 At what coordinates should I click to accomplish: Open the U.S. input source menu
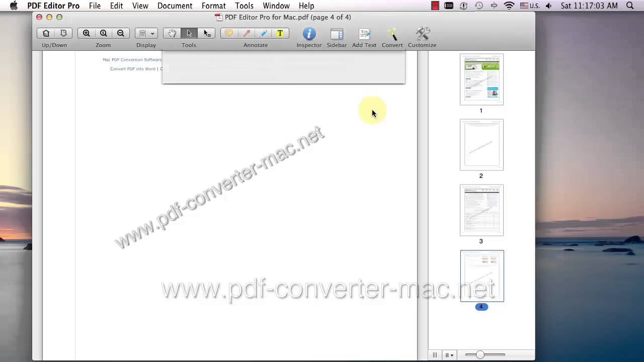pyautogui.click(x=531, y=6)
